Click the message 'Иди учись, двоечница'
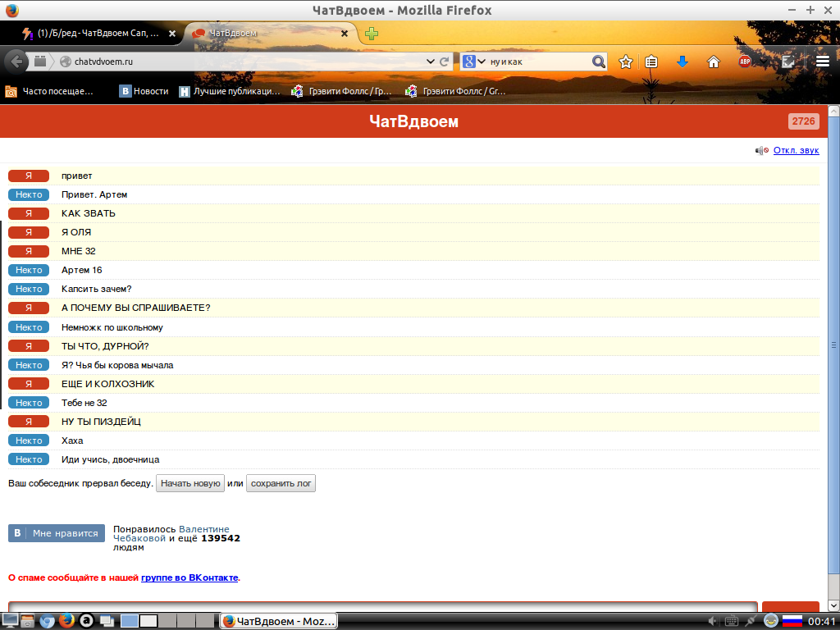This screenshot has width=840, height=630. [x=111, y=459]
